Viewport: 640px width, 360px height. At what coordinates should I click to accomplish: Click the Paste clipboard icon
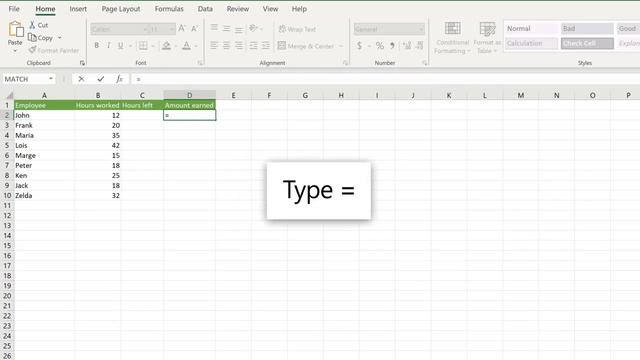click(x=16, y=29)
